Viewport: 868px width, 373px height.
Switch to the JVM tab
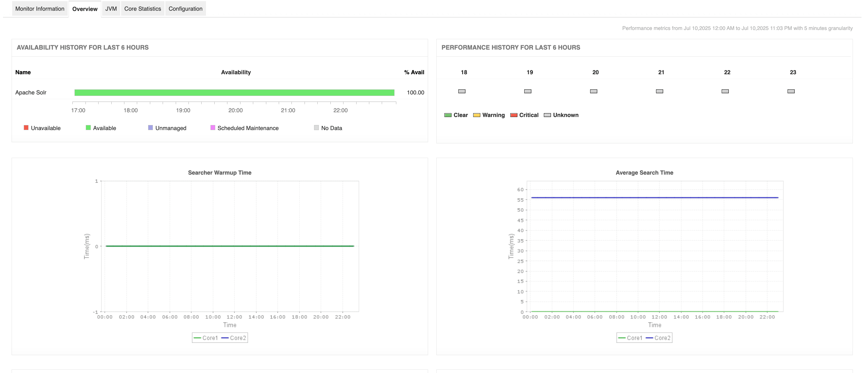[111, 9]
